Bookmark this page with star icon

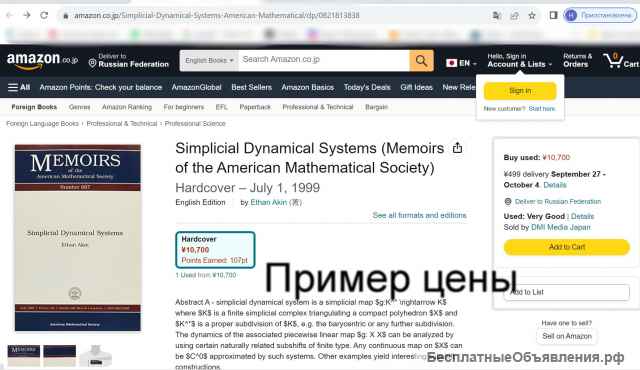click(532, 16)
